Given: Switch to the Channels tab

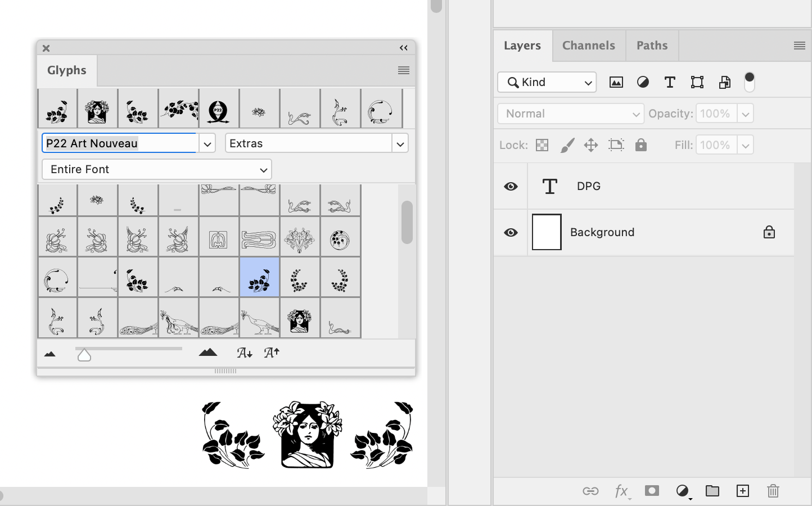Looking at the screenshot, I should (x=589, y=46).
